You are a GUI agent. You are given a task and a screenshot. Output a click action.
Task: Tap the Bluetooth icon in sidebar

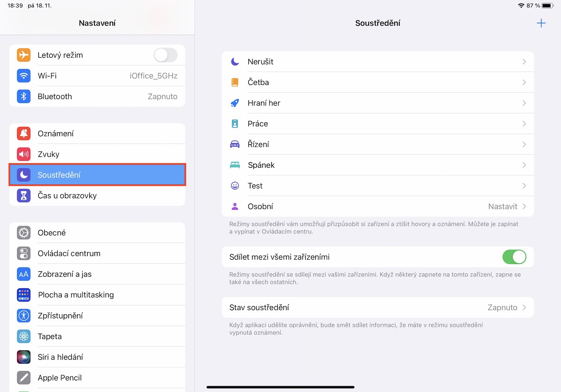point(24,97)
